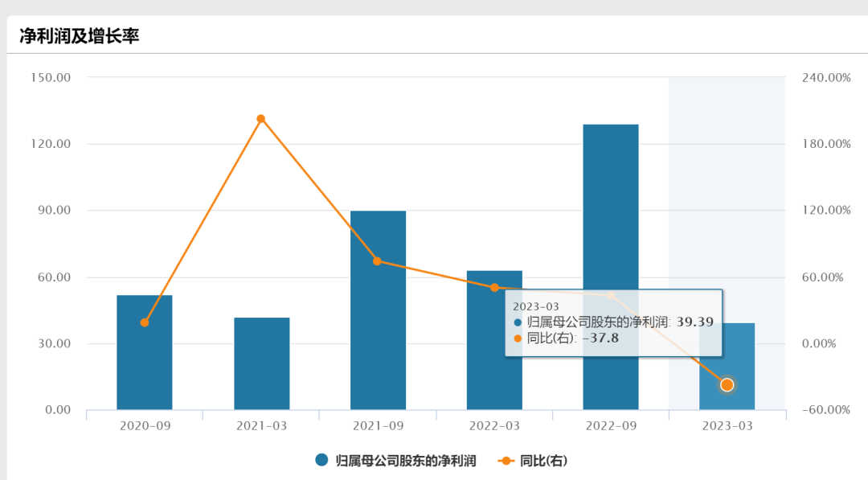Screen dimensions: 868x480
Task: Click the 2023-03 x-axis label
Action: tap(727, 426)
